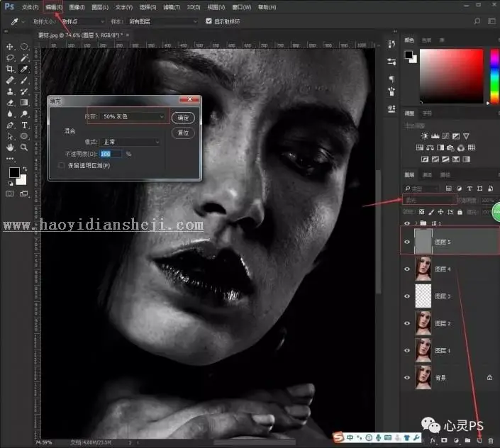
Task: Click the new group folder icon
Action: coord(467,440)
